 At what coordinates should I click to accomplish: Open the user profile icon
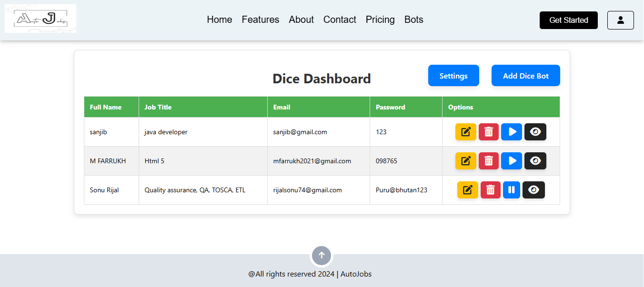point(620,20)
